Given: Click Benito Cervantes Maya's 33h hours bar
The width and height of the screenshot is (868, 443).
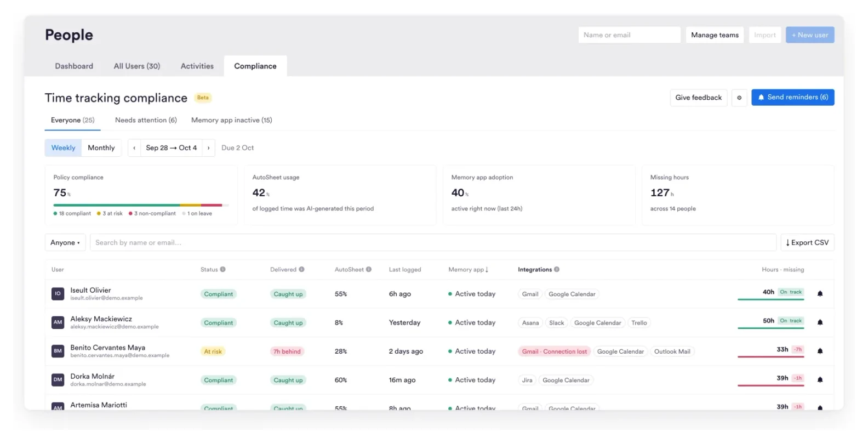Looking at the screenshot, I should [x=770, y=356].
